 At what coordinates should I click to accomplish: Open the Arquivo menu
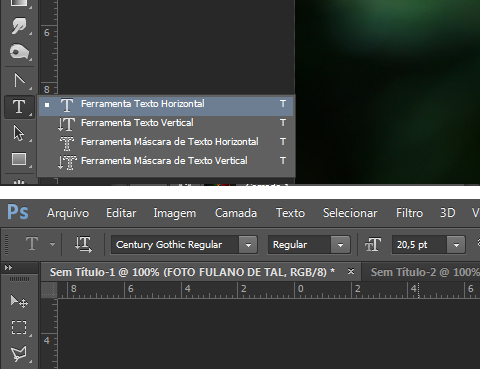tap(68, 213)
